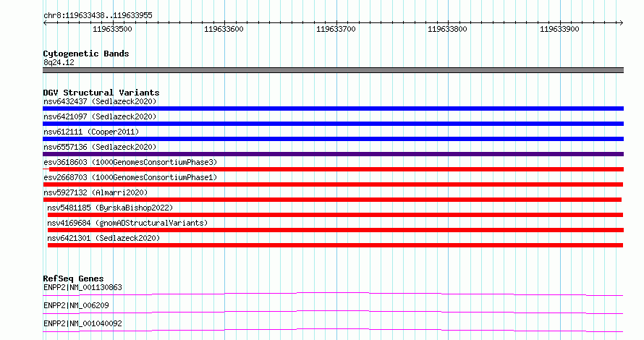
Task: Open variant label nsv6432437 (Sedlazeck2020)
Action: (100, 101)
